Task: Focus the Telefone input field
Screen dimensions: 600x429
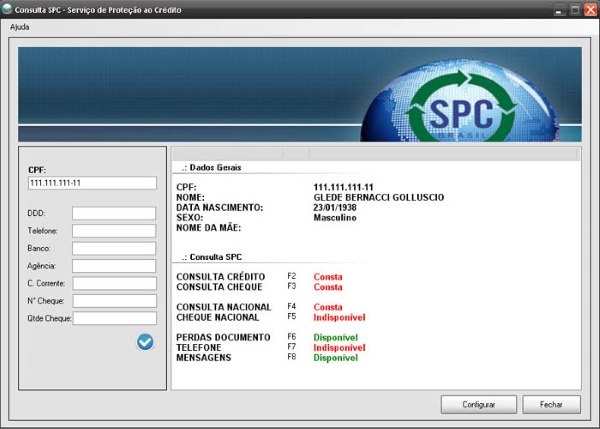Action: pyautogui.click(x=114, y=231)
